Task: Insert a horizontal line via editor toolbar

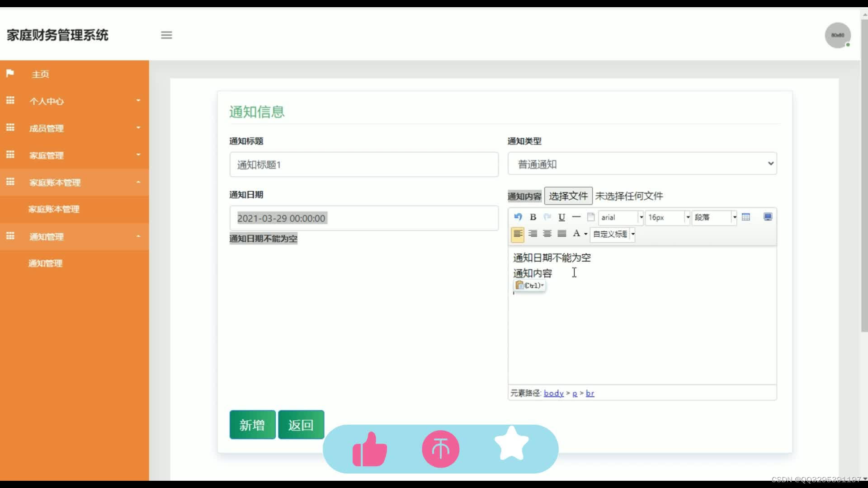Action: click(x=576, y=217)
